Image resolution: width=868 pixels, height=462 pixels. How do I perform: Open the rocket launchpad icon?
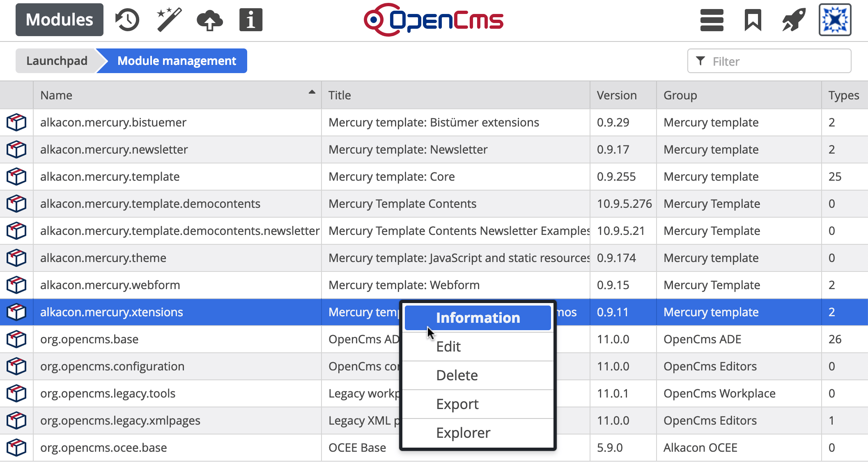point(794,20)
